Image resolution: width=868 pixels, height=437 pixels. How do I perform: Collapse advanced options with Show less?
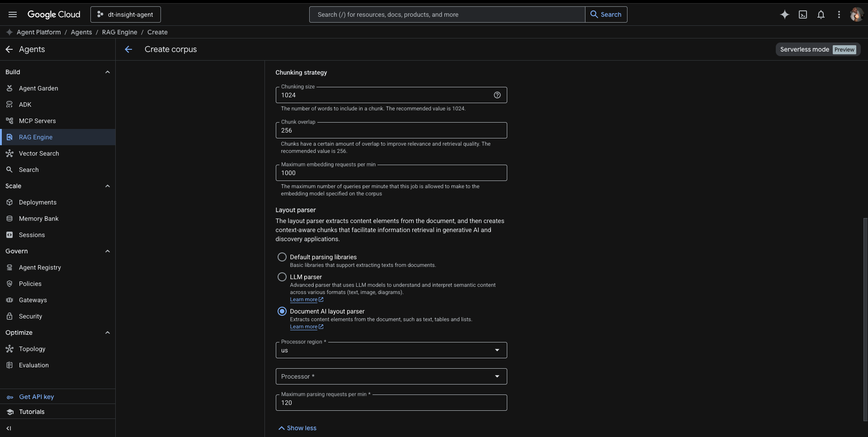[x=297, y=428]
